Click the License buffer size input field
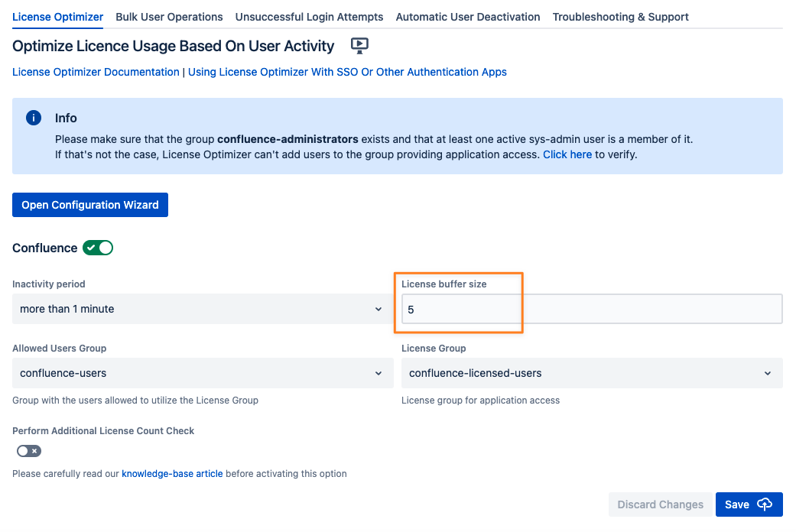 pyautogui.click(x=591, y=310)
